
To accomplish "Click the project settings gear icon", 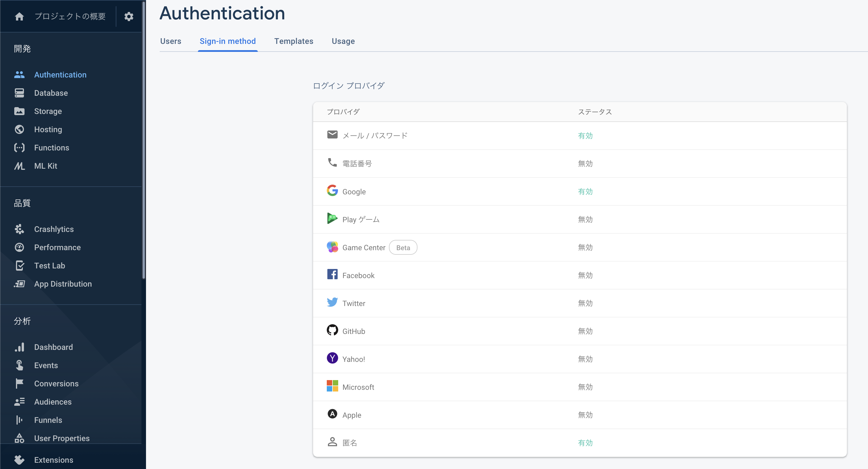I will point(129,17).
